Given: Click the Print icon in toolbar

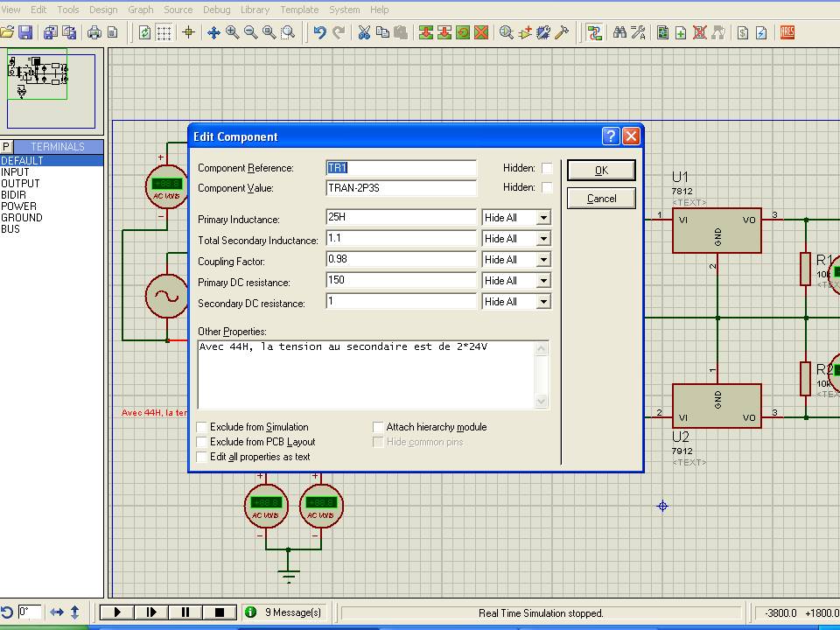Looking at the screenshot, I should pyautogui.click(x=94, y=32).
